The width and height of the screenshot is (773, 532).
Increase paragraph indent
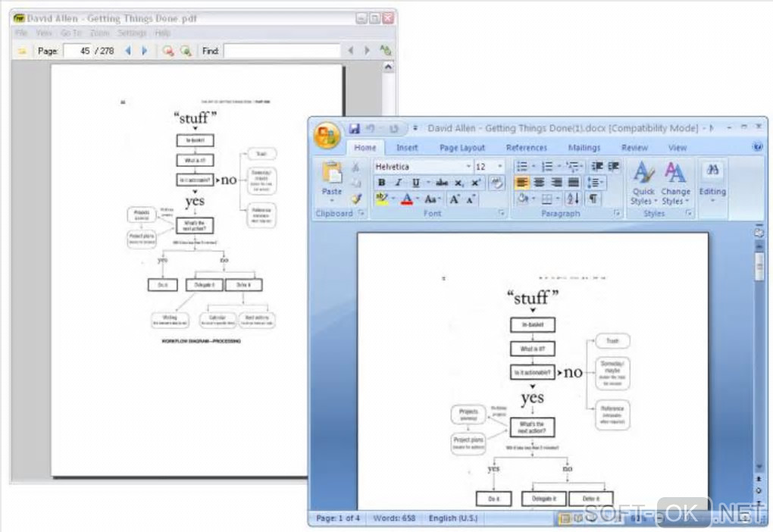614,166
